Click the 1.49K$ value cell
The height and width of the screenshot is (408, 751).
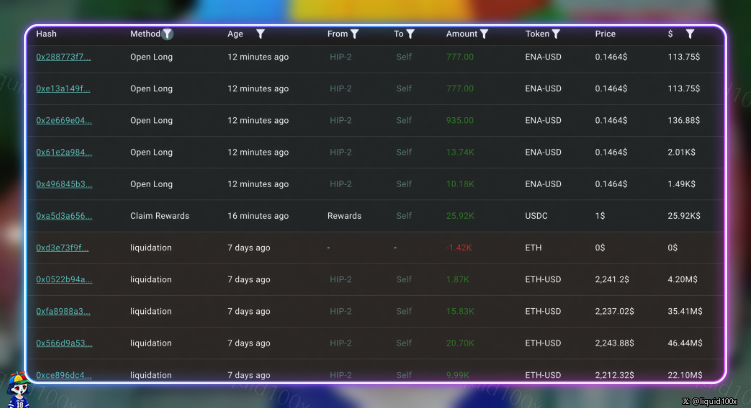[681, 184]
